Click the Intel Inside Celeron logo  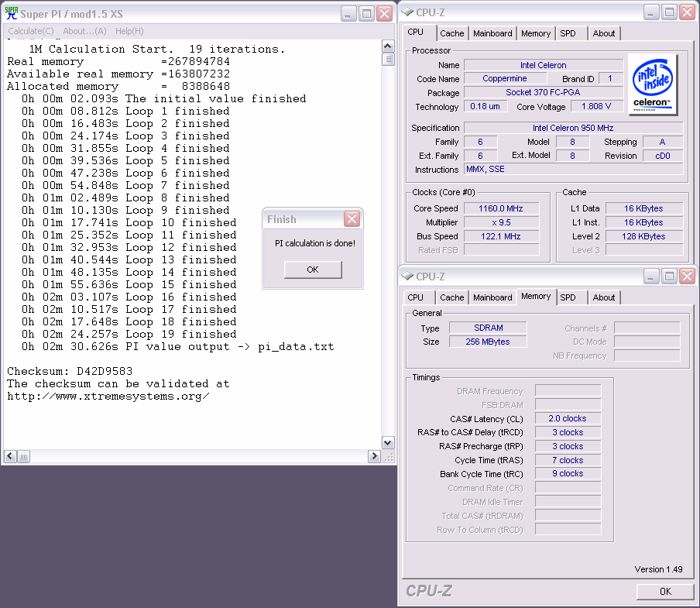point(652,84)
